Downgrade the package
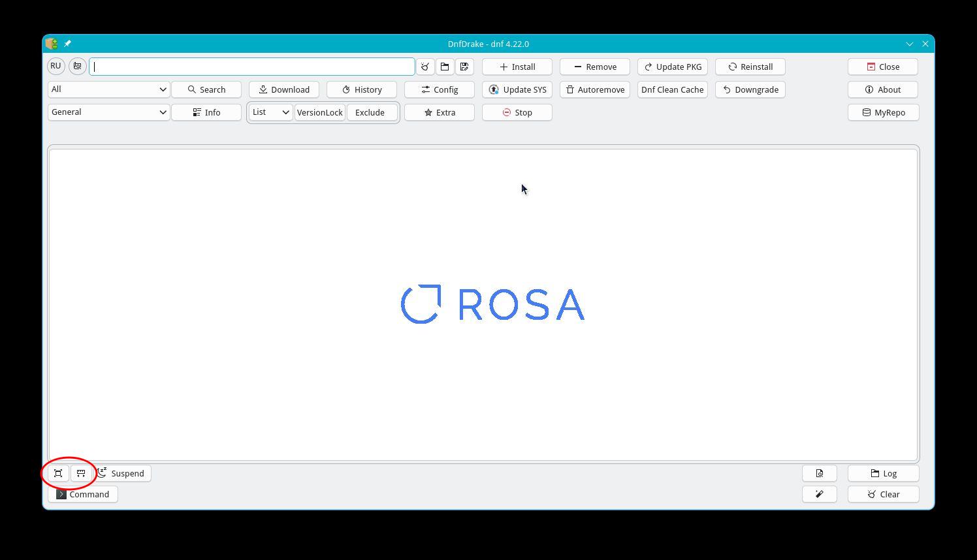Viewport: 977px width, 560px height. 750,89
